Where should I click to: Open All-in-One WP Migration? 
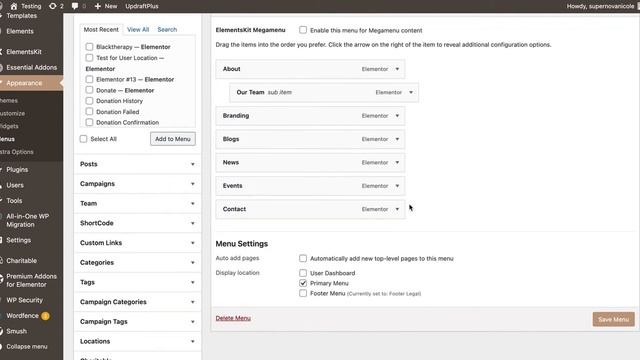tap(27, 220)
